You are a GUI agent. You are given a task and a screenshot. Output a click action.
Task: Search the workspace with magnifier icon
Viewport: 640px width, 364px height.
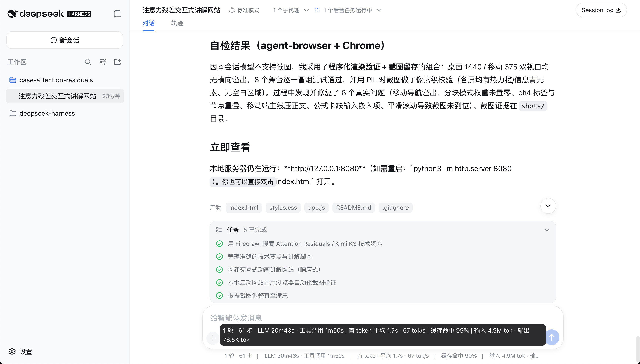click(88, 62)
